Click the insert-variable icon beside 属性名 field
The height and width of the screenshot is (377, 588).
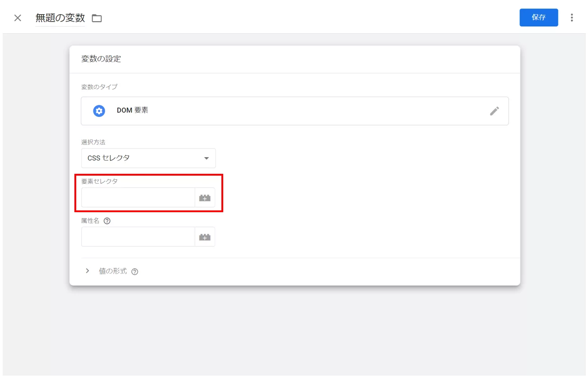[205, 237]
